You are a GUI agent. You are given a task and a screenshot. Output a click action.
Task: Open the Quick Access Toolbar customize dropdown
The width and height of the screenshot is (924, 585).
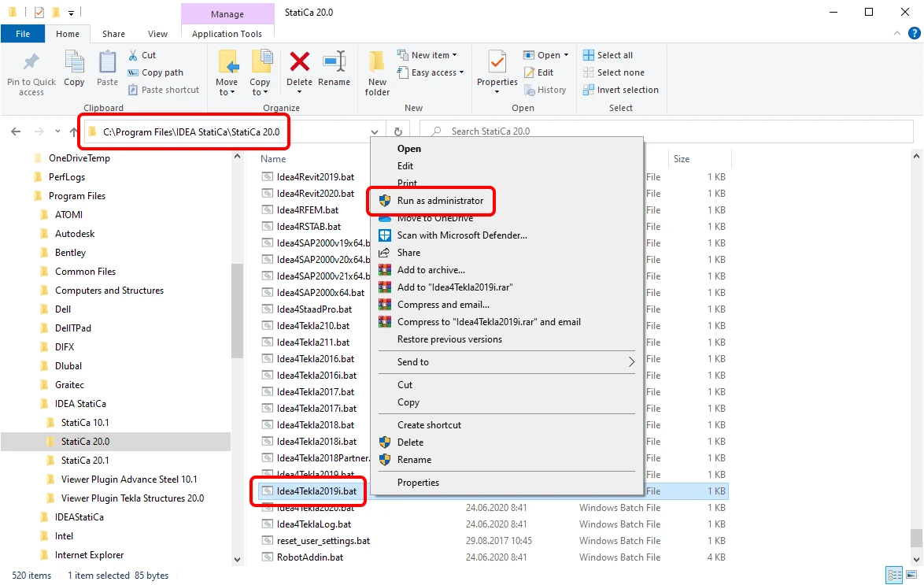tap(71, 12)
